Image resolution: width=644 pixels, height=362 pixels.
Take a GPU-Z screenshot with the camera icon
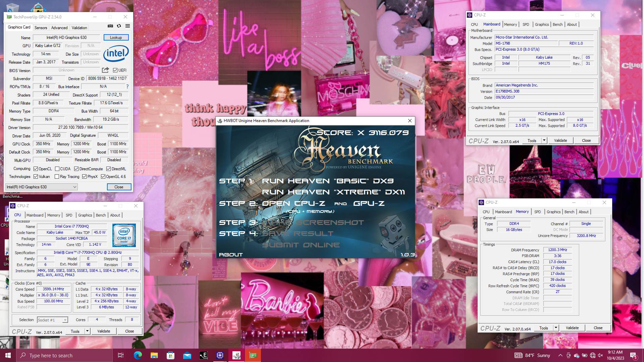tap(110, 26)
